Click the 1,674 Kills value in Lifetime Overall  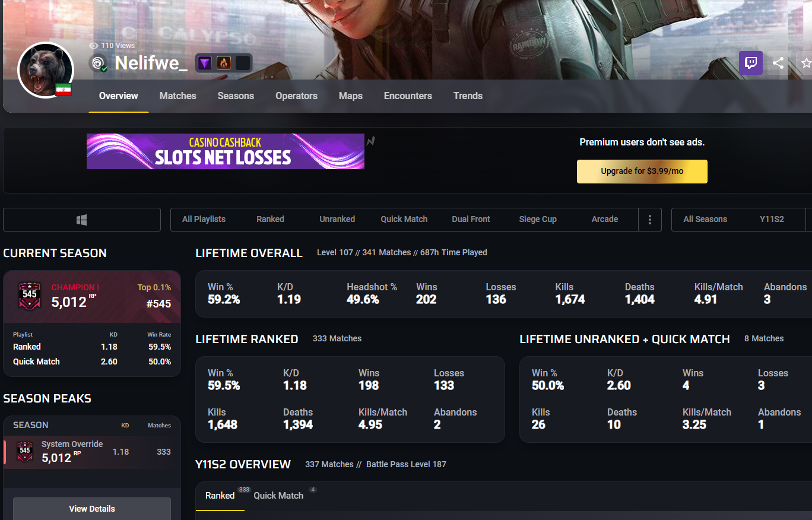(570, 300)
